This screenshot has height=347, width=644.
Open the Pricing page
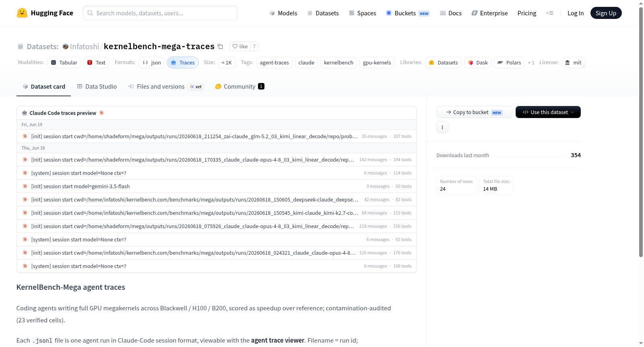pos(527,13)
